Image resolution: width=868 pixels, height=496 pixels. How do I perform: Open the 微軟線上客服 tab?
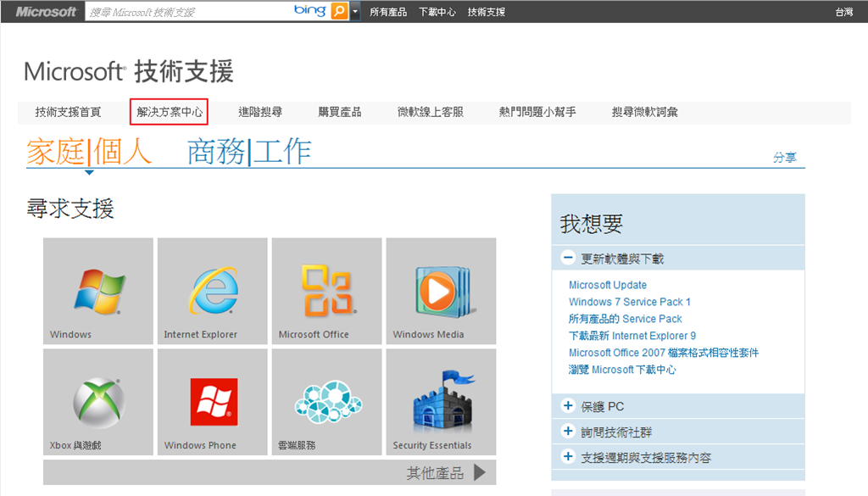coord(431,112)
